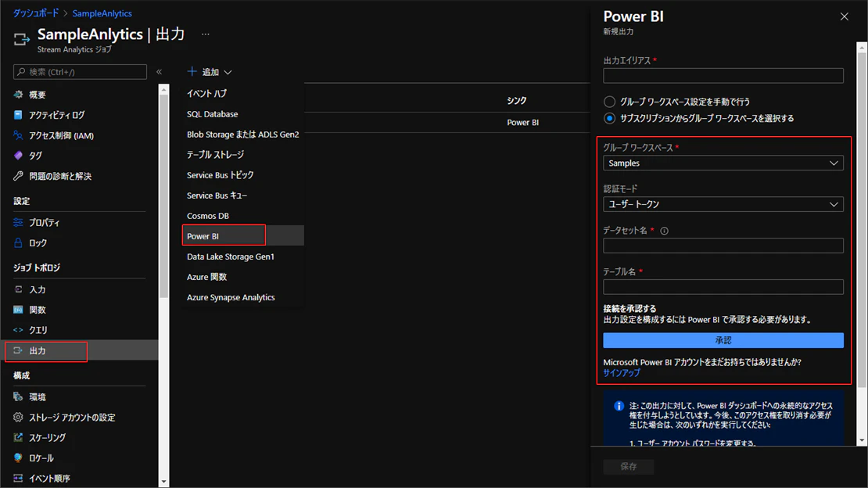Click the sidebar vertical scrollbar

click(163, 196)
